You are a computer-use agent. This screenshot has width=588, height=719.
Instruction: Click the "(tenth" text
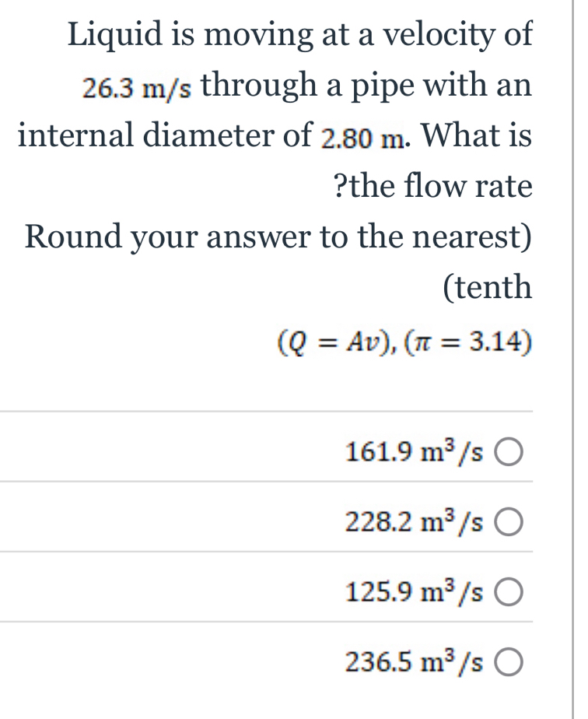[487, 288]
